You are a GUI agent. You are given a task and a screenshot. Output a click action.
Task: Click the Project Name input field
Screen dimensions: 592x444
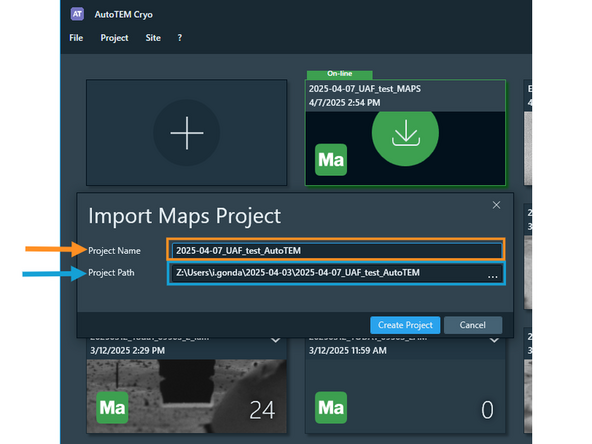click(x=336, y=251)
